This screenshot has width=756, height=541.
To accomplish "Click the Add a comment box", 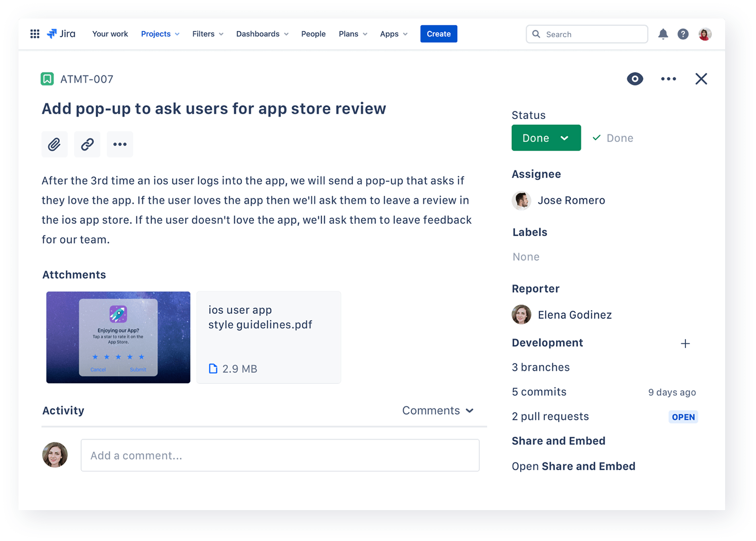I will click(280, 455).
